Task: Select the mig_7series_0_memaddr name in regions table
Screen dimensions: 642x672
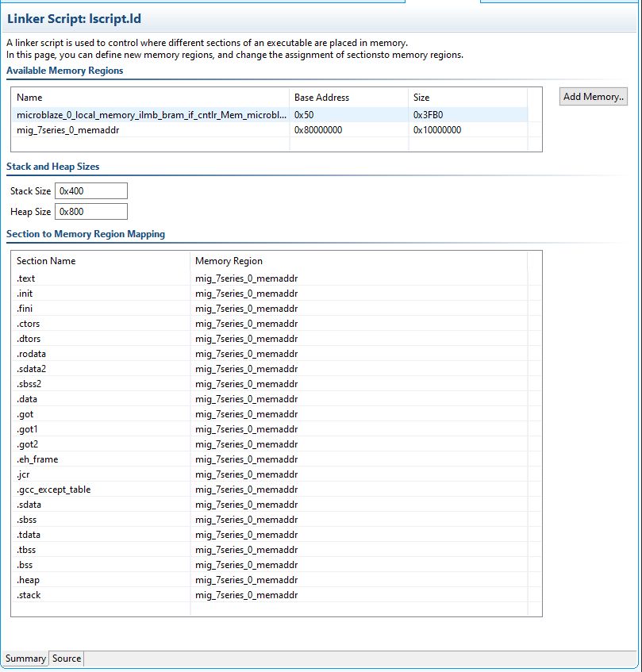Action: (67, 130)
